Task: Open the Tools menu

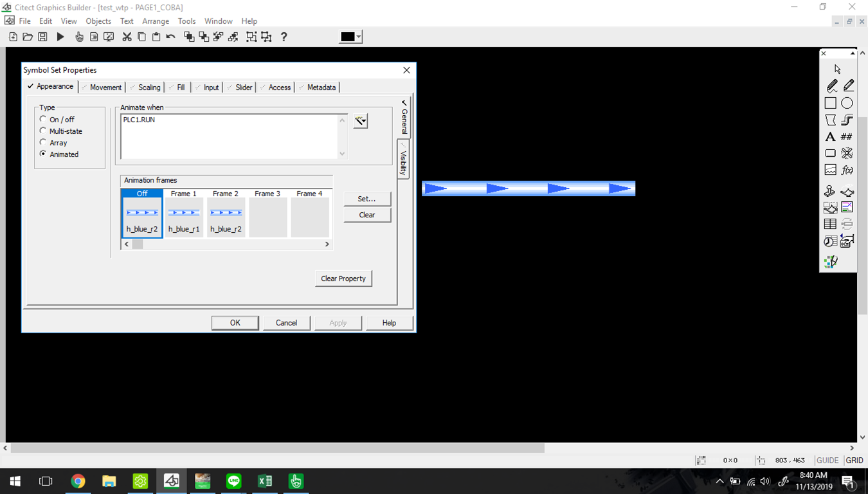Action: point(186,21)
